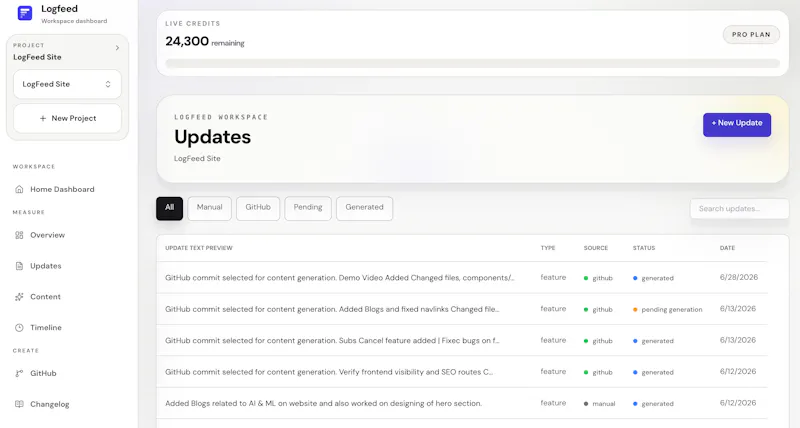
Task: Click the feature type in manual row
Action: pos(553,403)
